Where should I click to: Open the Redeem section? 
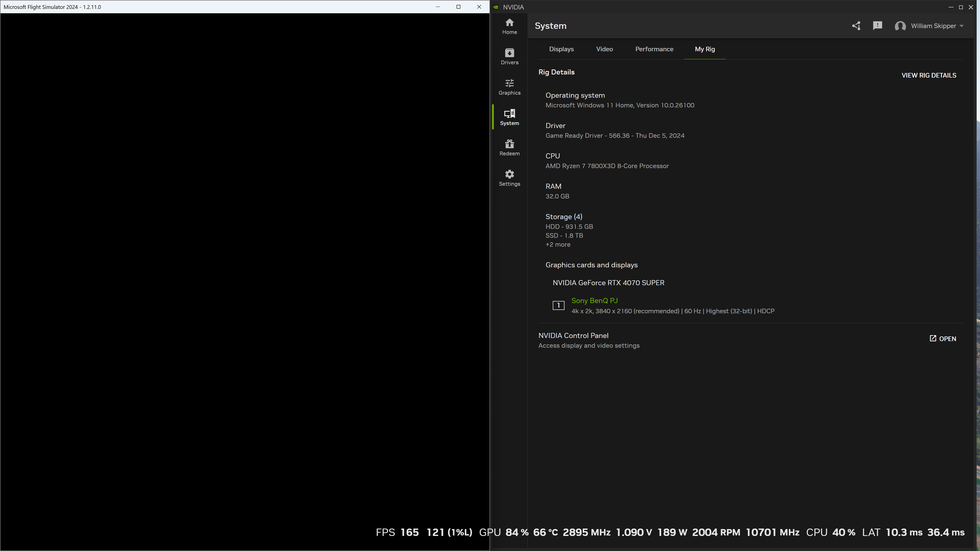click(509, 147)
